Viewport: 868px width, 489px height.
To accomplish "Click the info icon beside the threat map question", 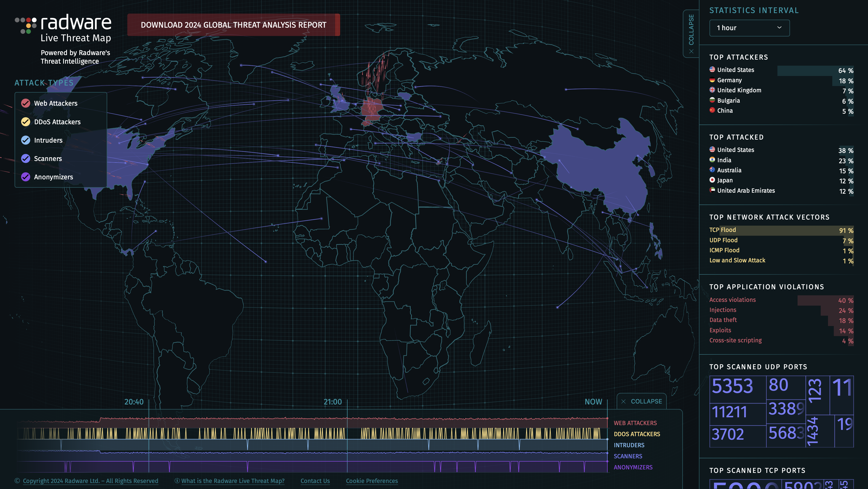I will [177, 481].
